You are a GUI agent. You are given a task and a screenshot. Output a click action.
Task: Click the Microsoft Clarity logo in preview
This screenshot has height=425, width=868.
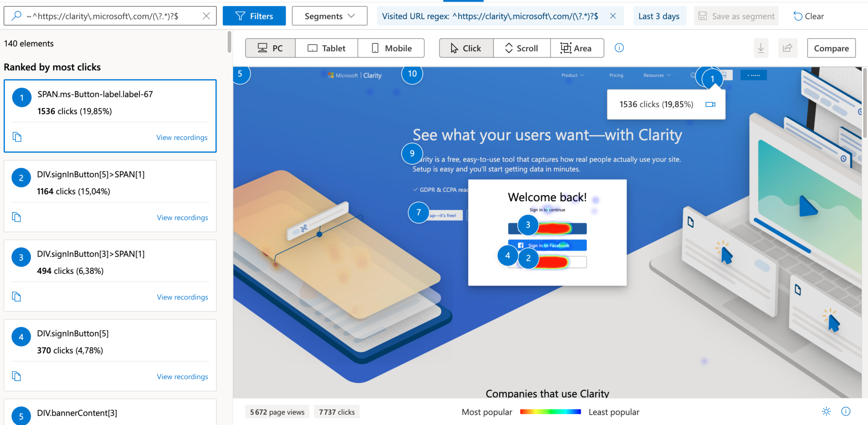(355, 75)
